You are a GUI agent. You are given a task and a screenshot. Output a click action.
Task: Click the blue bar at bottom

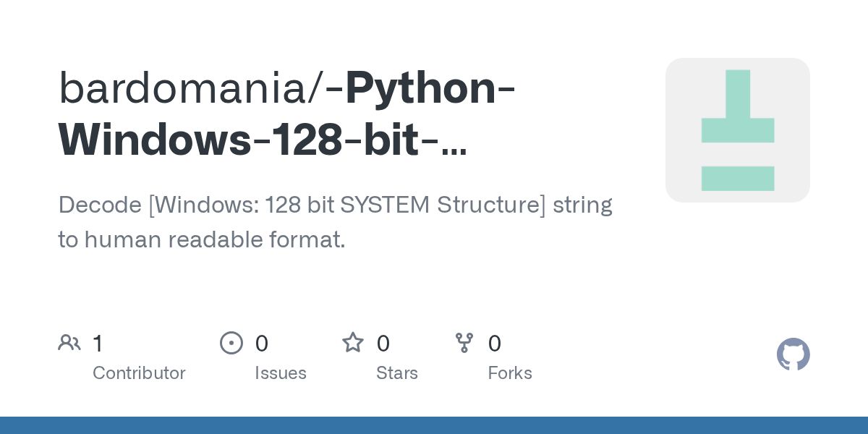[x=434, y=425]
